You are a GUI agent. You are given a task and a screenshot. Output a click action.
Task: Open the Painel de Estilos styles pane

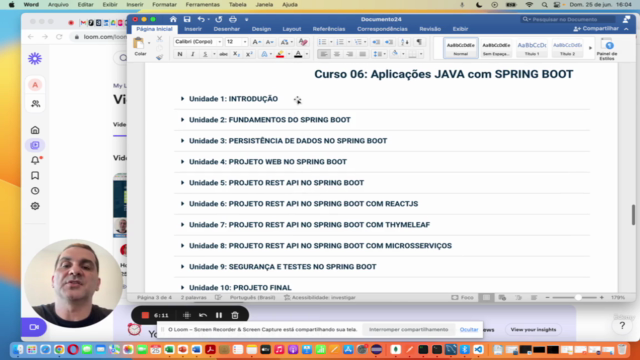point(607,49)
